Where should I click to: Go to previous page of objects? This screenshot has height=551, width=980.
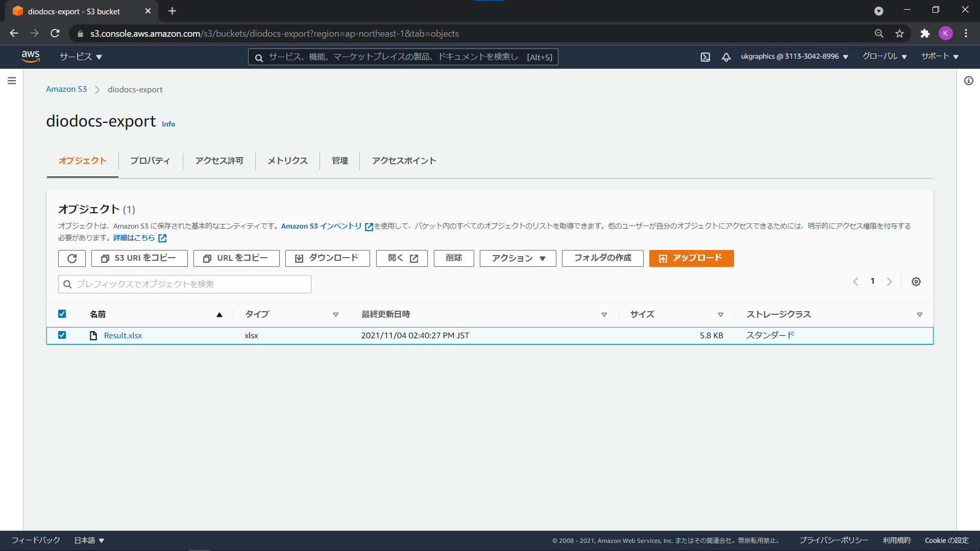(x=856, y=282)
